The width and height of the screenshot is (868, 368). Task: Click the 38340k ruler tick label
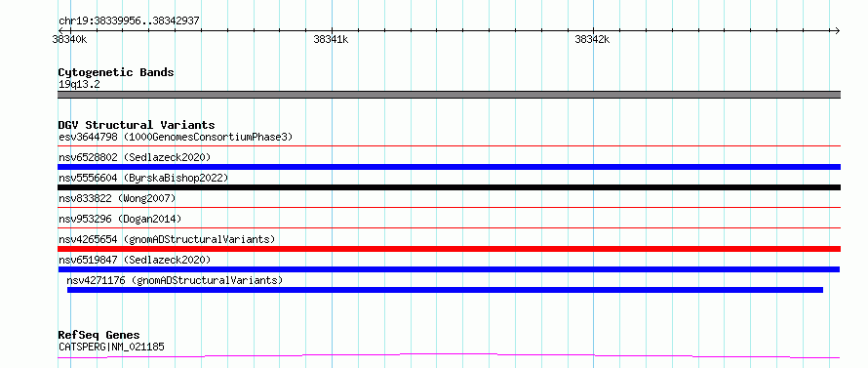[69, 39]
